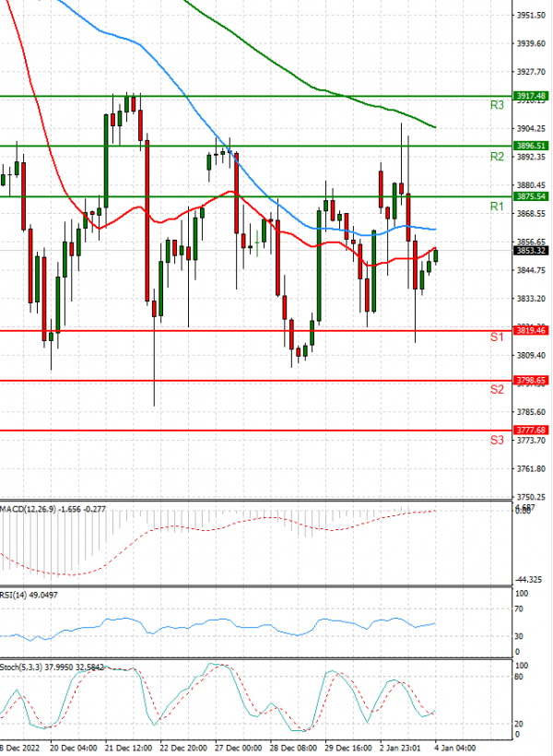Click the 3868.55 price axis value
This screenshot has height=756, width=553.
(531, 214)
